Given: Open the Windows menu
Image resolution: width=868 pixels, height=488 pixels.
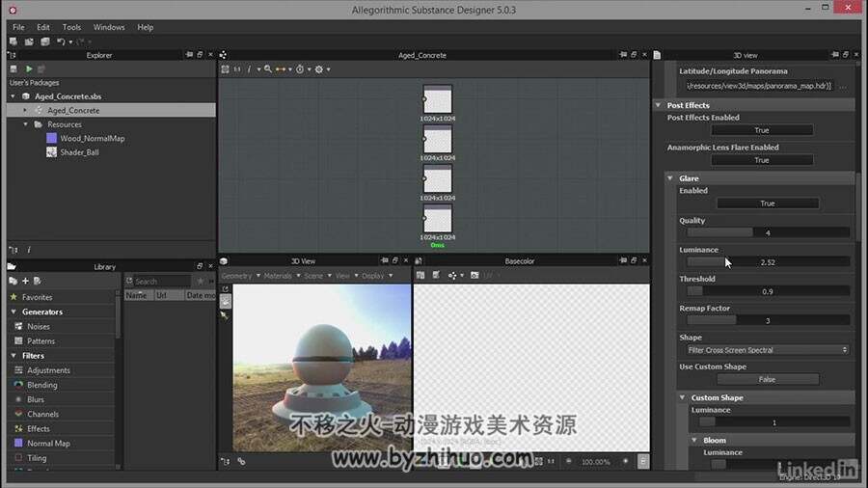Looking at the screenshot, I should point(109,27).
